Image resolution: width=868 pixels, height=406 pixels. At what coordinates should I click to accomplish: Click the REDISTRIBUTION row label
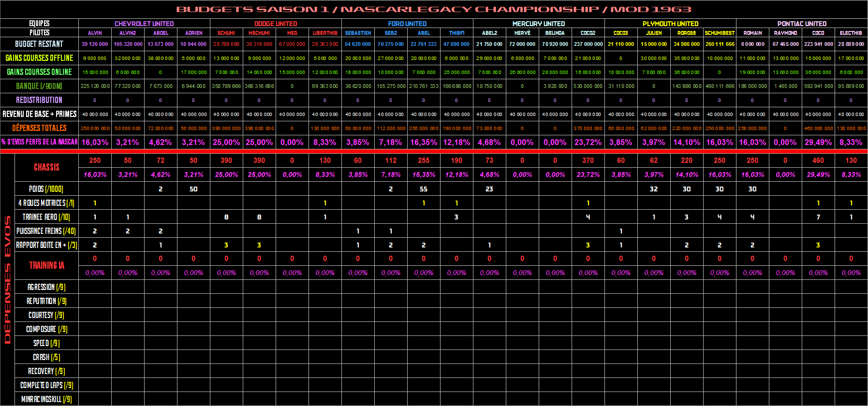point(39,100)
